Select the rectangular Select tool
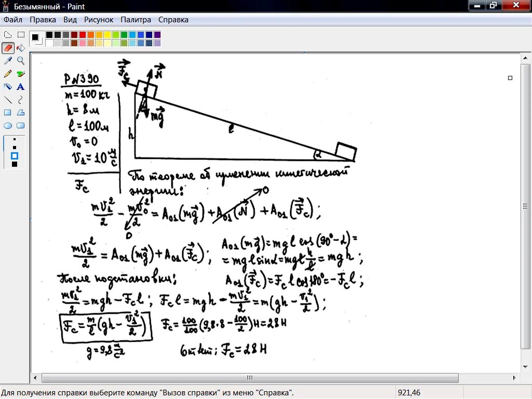532x399 pixels. coord(21,35)
